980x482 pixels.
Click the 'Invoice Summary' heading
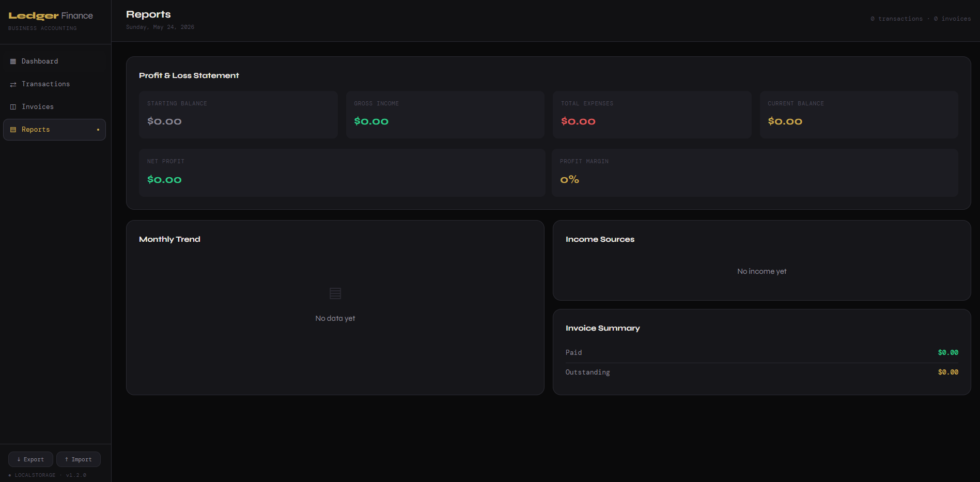coord(602,328)
